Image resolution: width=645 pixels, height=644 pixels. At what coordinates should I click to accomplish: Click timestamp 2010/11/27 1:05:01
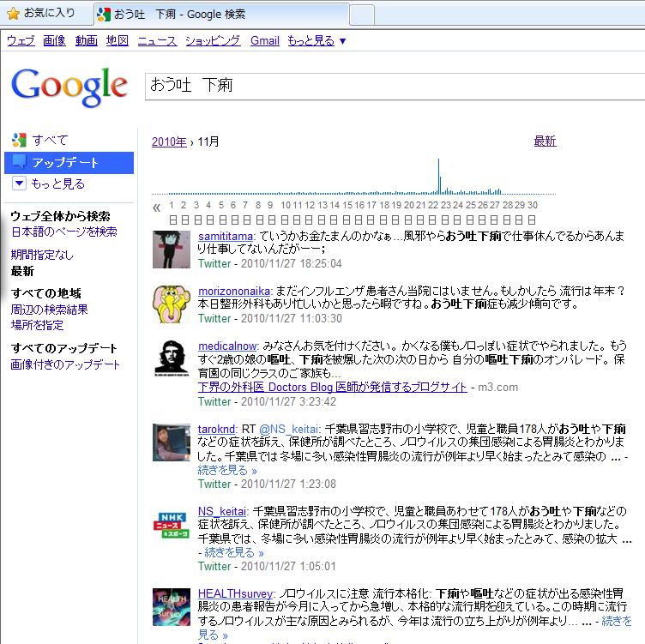288,566
